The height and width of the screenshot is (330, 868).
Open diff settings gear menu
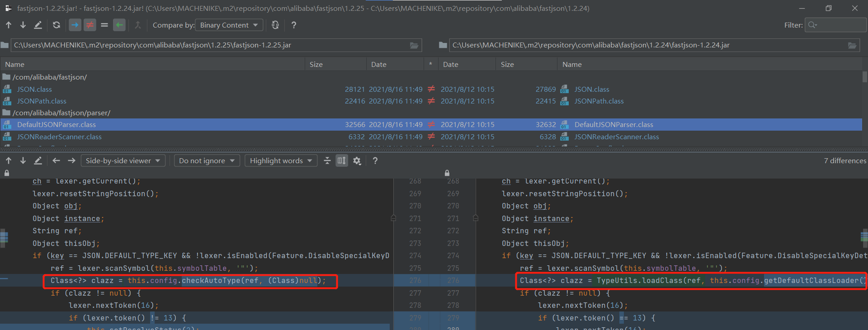pos(357,160)
